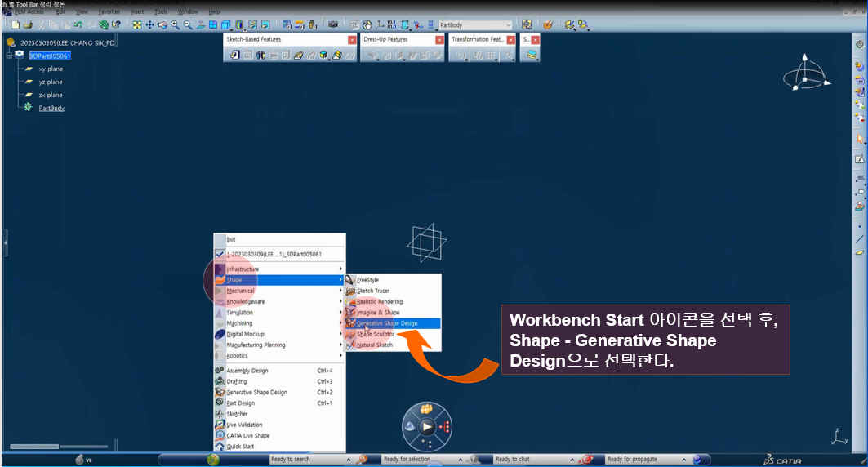The image size is (868, 467).
Task: Click the Normal View icon
Action: click(200, 24)
